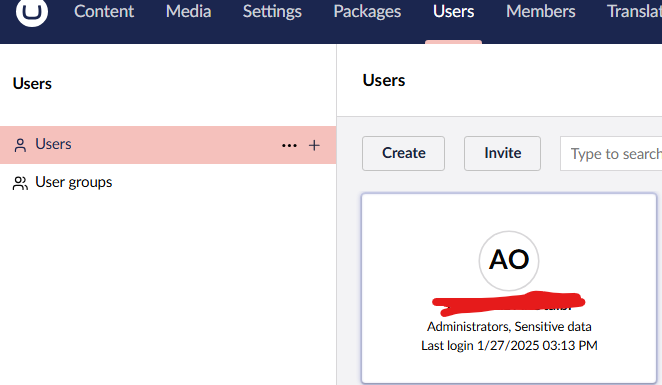
Task: Click the Invite user button
Action: coord(502,153)
